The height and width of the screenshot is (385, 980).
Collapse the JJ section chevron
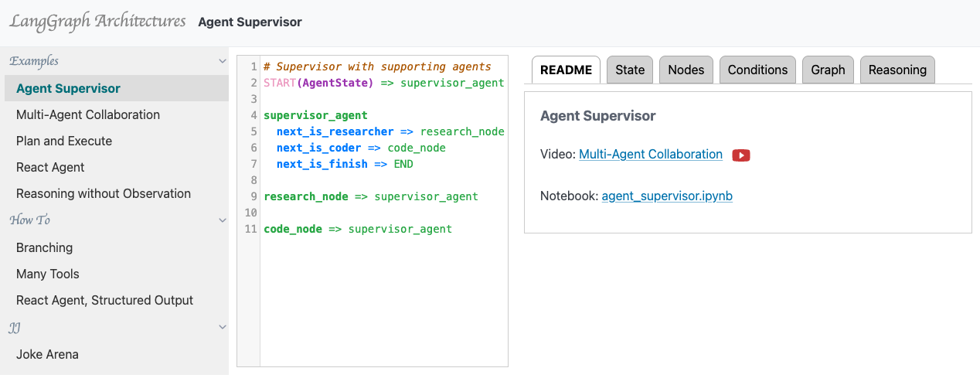(x=223, y=328)
